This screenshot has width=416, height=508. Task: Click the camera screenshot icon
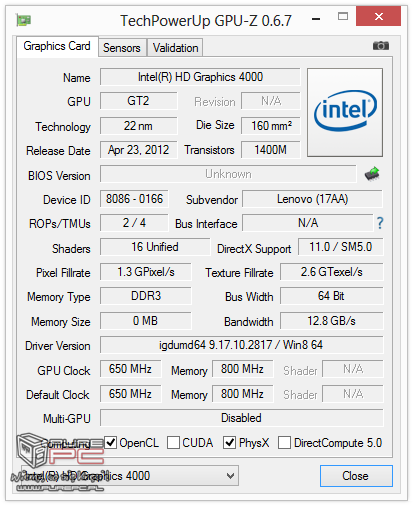381,46
